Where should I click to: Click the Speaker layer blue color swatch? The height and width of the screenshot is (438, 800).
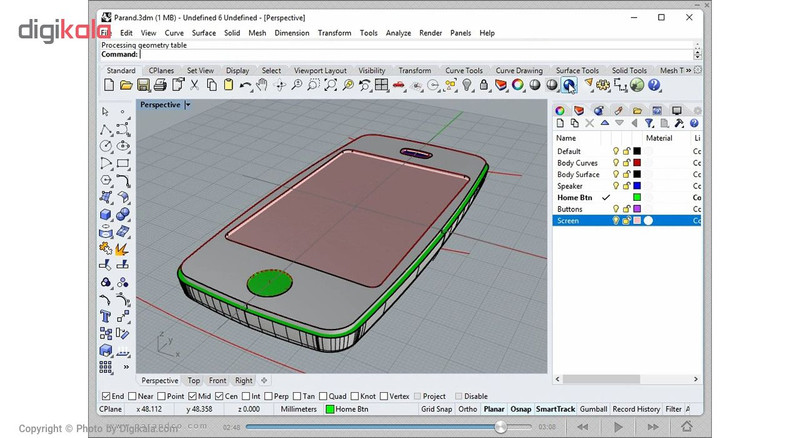pos(637,186)
